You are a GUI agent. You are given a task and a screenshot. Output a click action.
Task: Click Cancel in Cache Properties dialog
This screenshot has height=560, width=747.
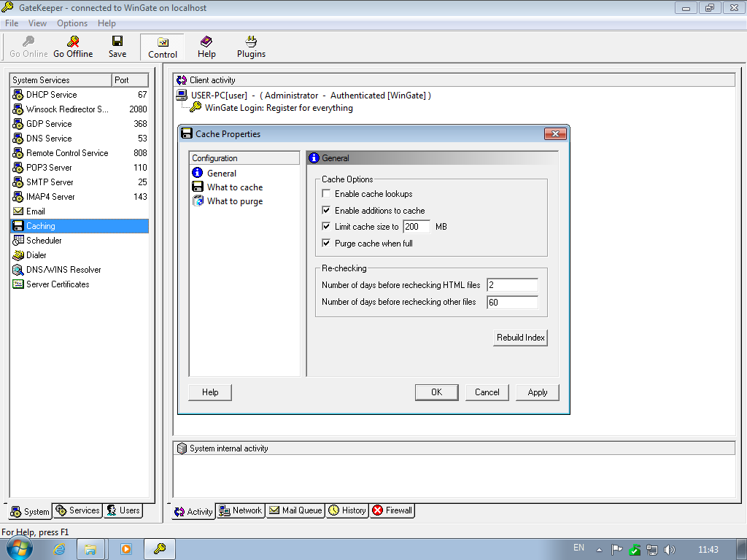tap(487, 392)
